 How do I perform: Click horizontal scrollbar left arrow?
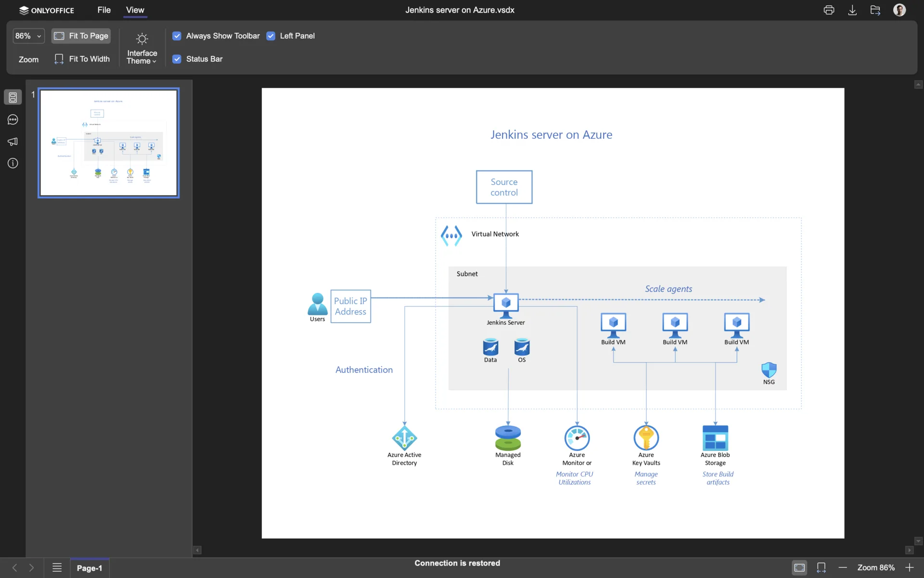click(197, 550)
